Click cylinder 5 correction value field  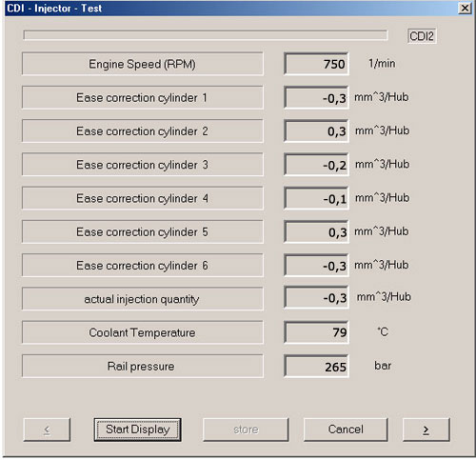tap(316, 231)
